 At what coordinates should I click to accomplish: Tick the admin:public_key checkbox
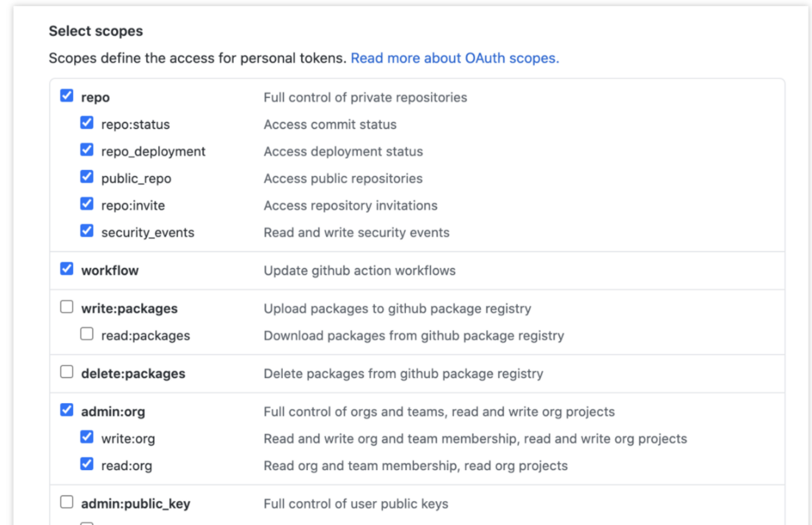point(67,502)
